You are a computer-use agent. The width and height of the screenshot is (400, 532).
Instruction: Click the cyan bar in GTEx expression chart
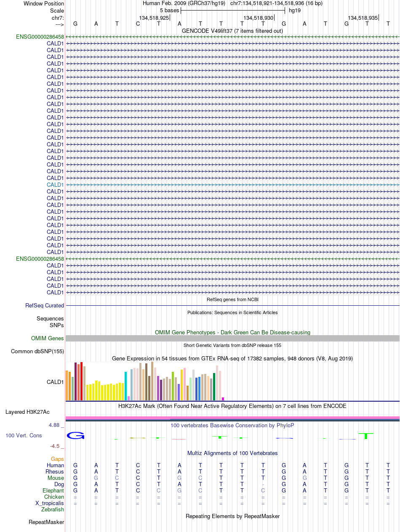[x=126, y=386]
